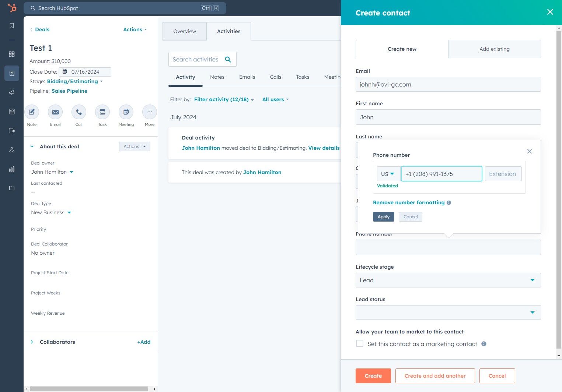Click the Call activity icon
This screenshot has height=392, width=562.
[x=79, y=112]
